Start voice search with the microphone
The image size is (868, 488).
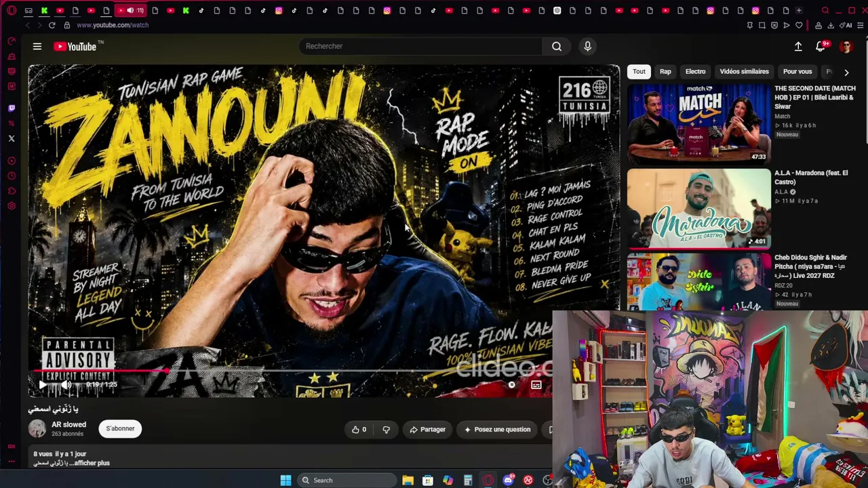587,46
